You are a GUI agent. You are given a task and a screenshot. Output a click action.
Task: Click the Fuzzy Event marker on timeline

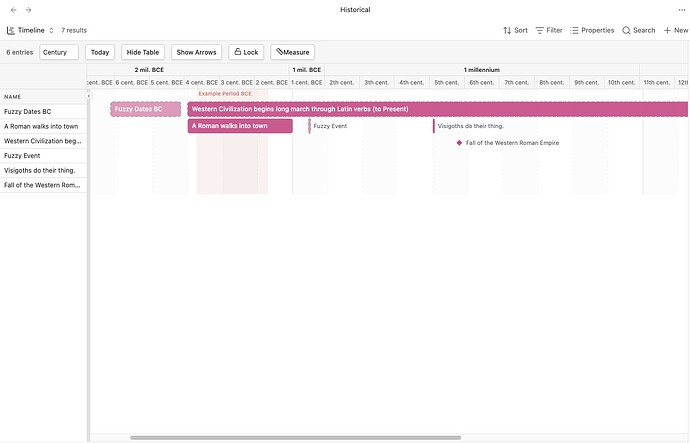click(309, 126)
